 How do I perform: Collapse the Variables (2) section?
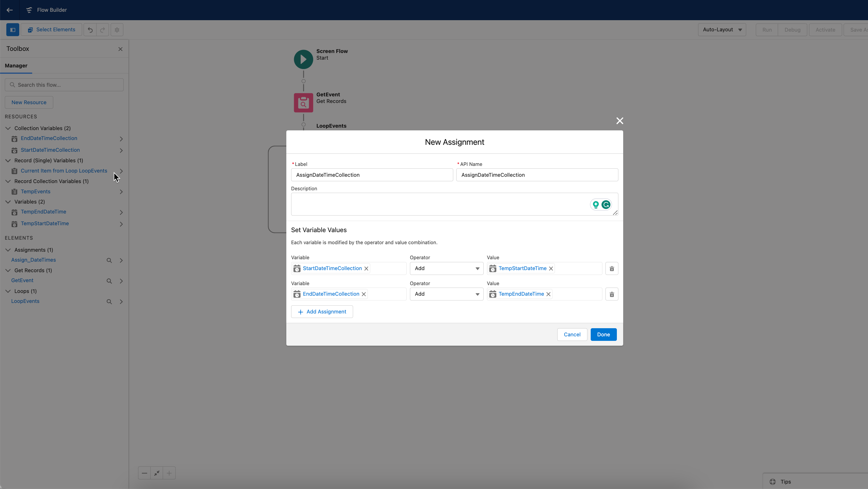point(8,202)
